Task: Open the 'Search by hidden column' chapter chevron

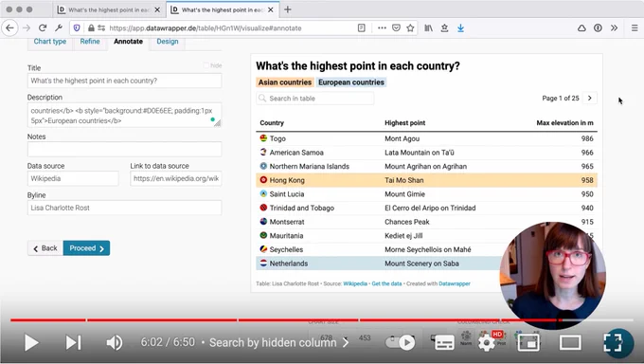Action: pos(346,342)
